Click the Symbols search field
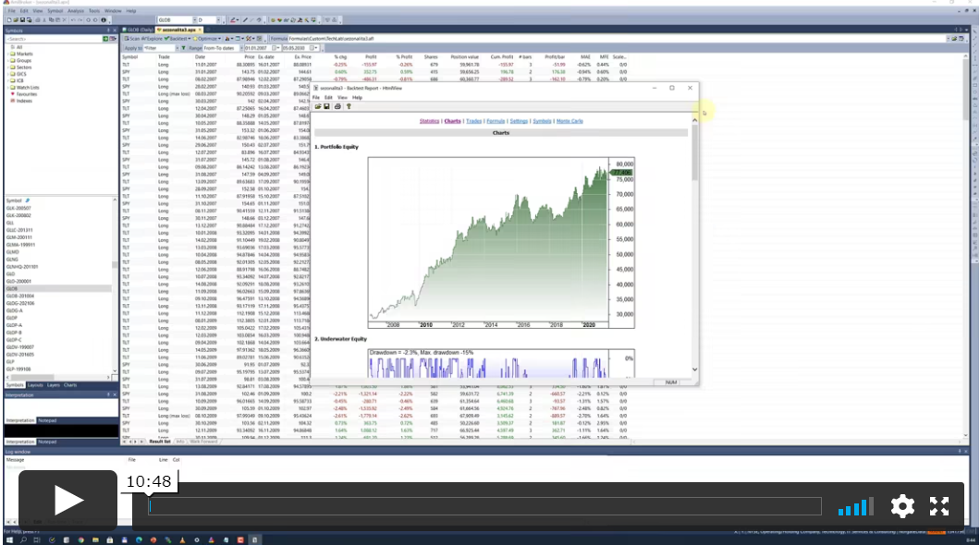 coord(54,39)
